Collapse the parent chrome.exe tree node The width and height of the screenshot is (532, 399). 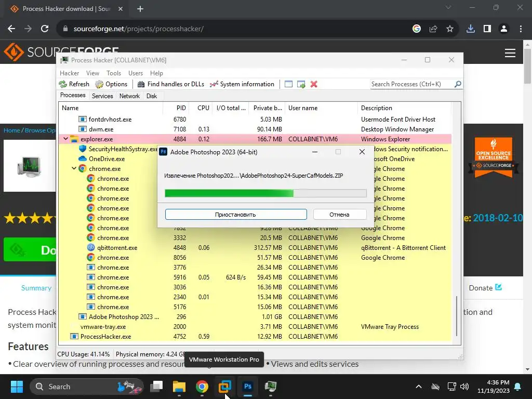74,168
